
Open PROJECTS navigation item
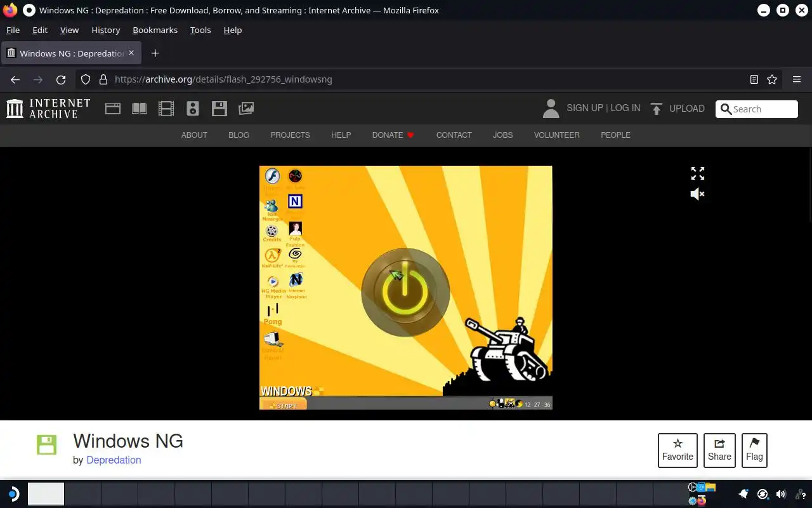point(290,135)
